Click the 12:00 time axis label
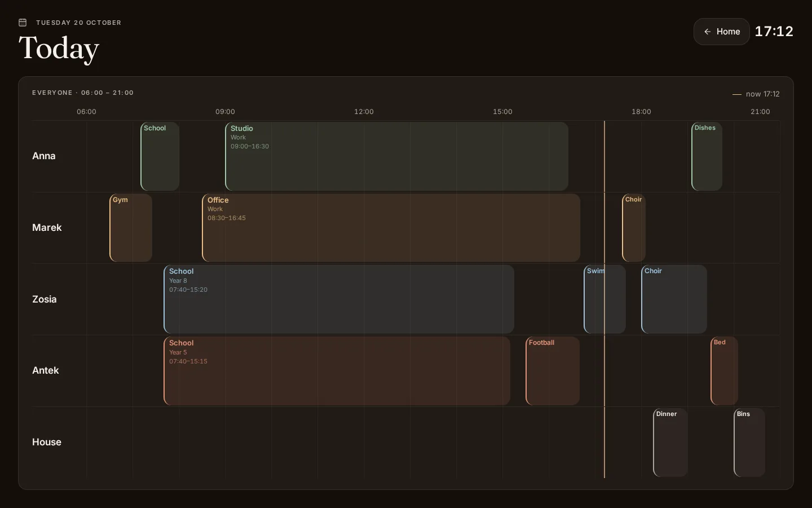Image resolution: width=812 pixels, height=508 pixels. coord(364,112)
